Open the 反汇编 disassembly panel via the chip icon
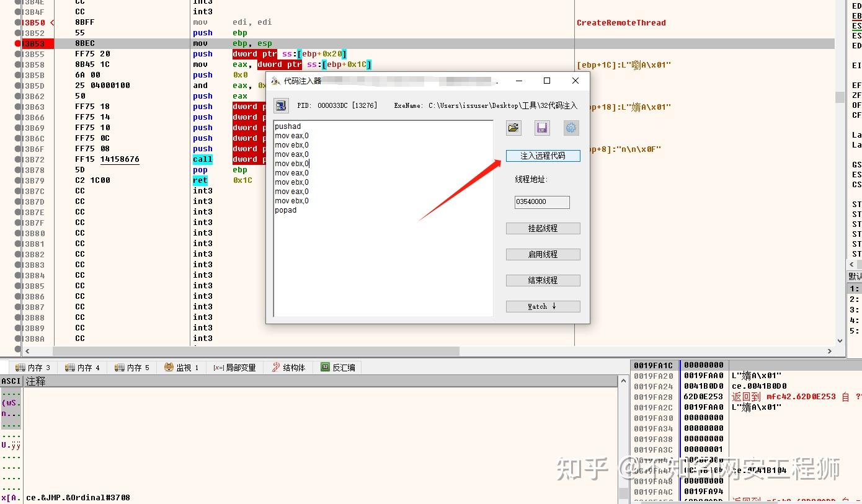This screenshot has height=504, width=862. [325, 367]
